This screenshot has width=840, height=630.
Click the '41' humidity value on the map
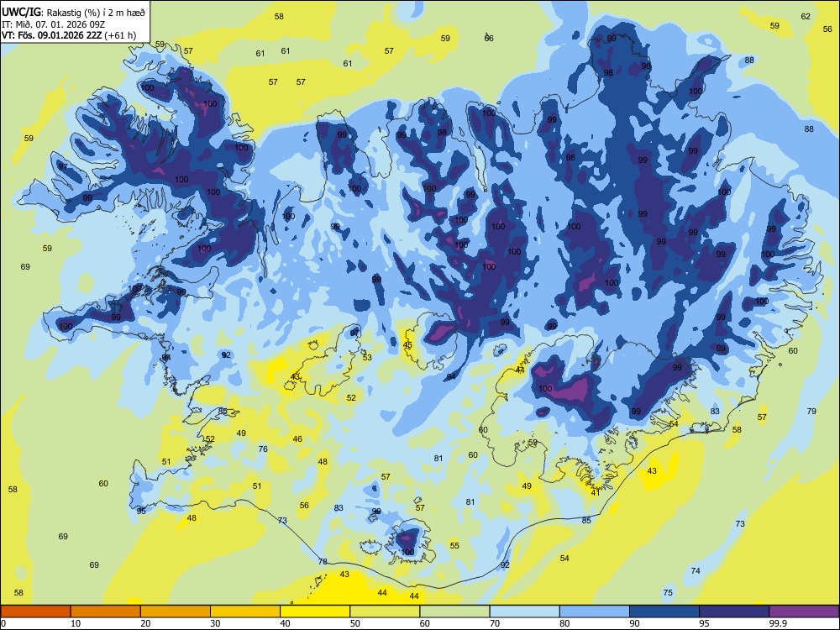596,492
